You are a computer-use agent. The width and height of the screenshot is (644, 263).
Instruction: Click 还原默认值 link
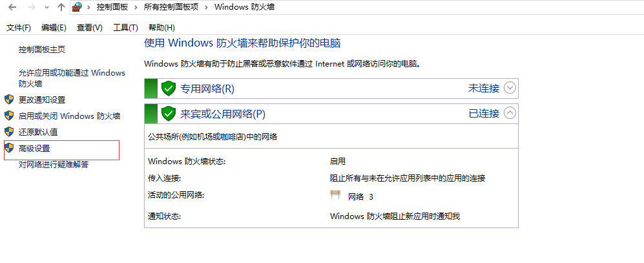coord(37,132)
